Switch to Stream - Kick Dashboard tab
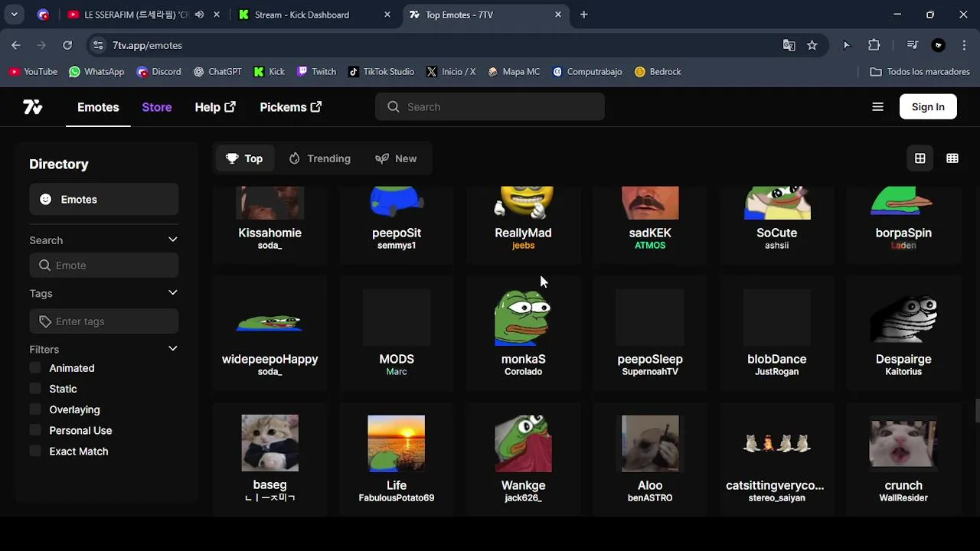This screenshot has height=551, width=980. pyautogui.click(x=315, y=15)
